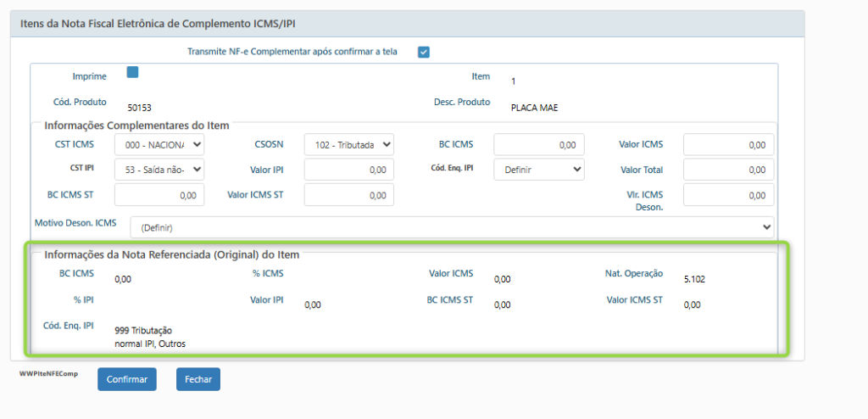Open the Motivo Deson. ICMS dropdown
868x419 pixels.
click(451, 226)
